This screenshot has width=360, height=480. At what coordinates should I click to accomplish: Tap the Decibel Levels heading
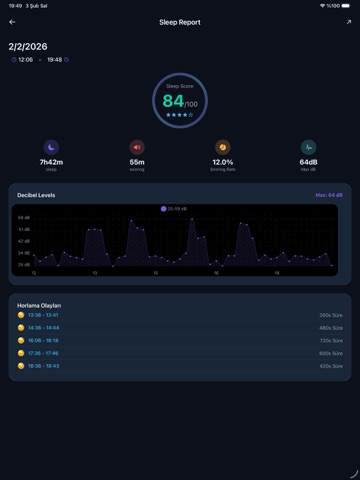pyautogui.click(x=36, y=195)
